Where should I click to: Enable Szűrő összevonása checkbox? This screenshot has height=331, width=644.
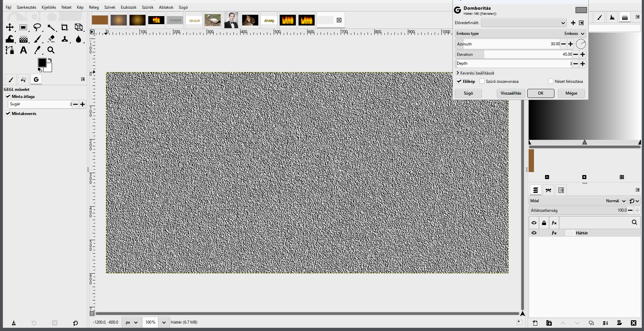[482, 81]
